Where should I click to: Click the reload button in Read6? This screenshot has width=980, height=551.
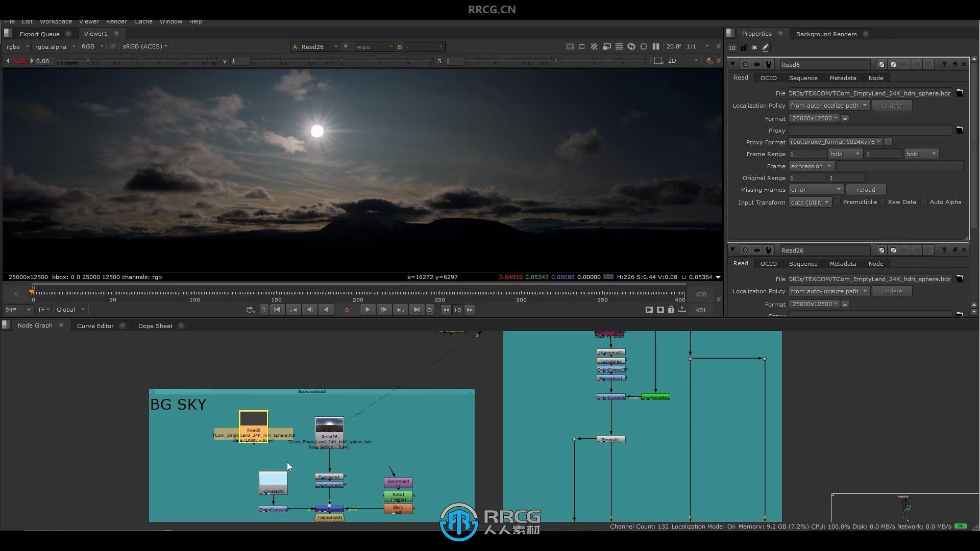866,190
